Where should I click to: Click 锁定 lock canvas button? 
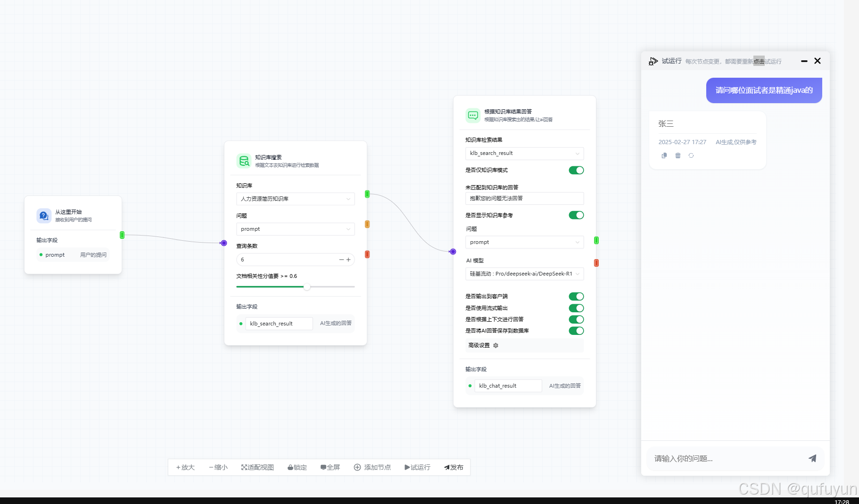pos(297,467)
